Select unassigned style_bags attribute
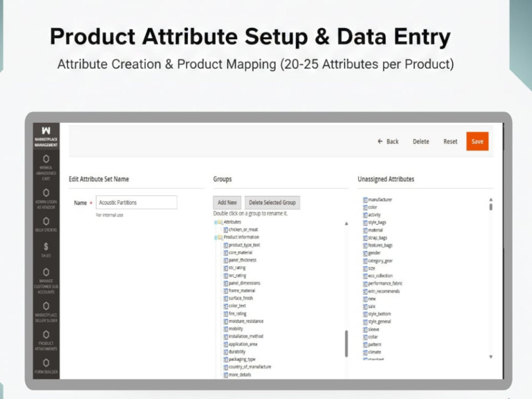Viewport: 532px width, 399px height. pyautogui.click(x=375, y=222)
